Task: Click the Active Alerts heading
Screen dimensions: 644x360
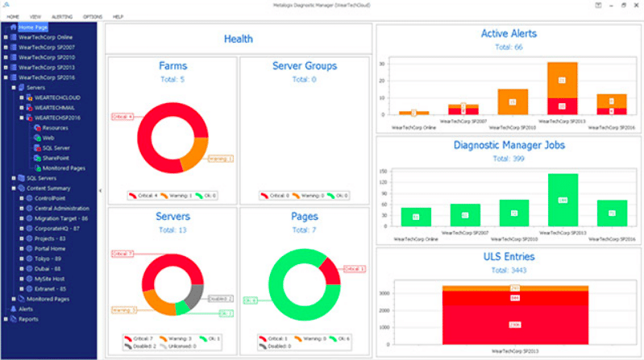Action: pos(509,34)
